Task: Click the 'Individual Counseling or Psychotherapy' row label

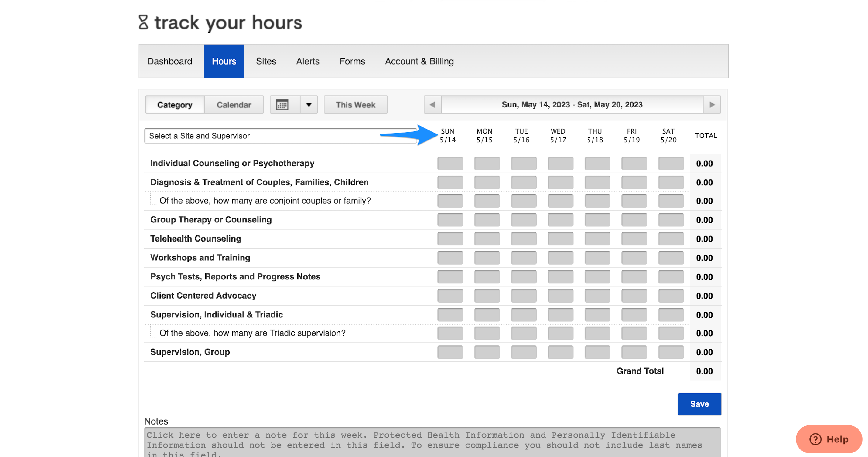Action: pyautogui.click(x=232, y=163)
